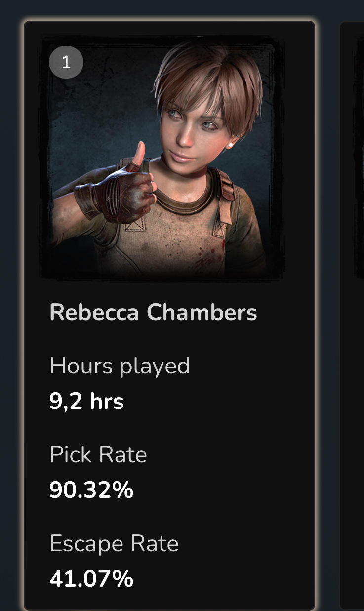The width and height of the screenshot is (364, 611).
Task: Click the rank 1 badge
Action: [x=66, y=62]
